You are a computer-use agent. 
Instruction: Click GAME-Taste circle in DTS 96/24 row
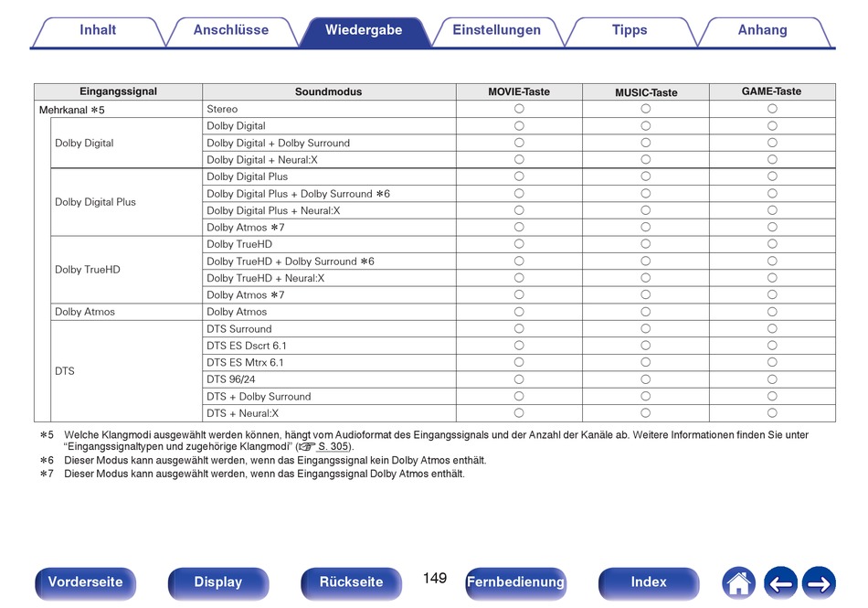tap(772, 379)
